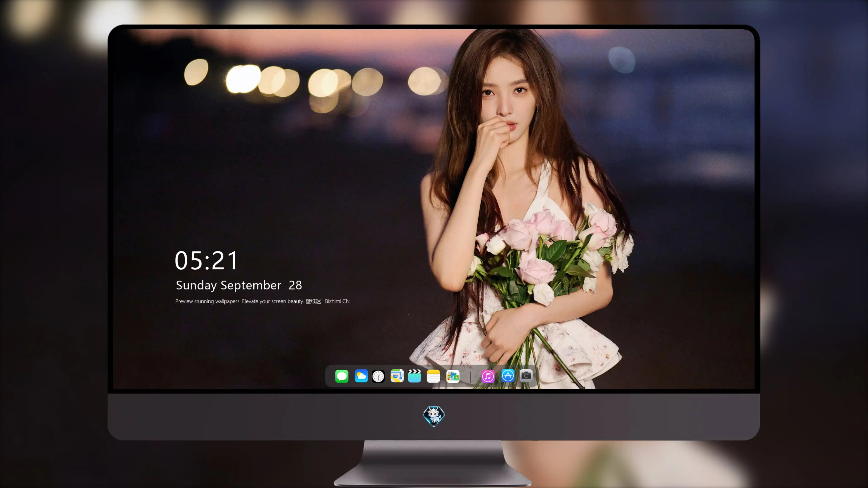Open the pink iTunes music icon
The height and width of the screenshot is (488, 868).
pyautogui.click(x=488, y=376)
